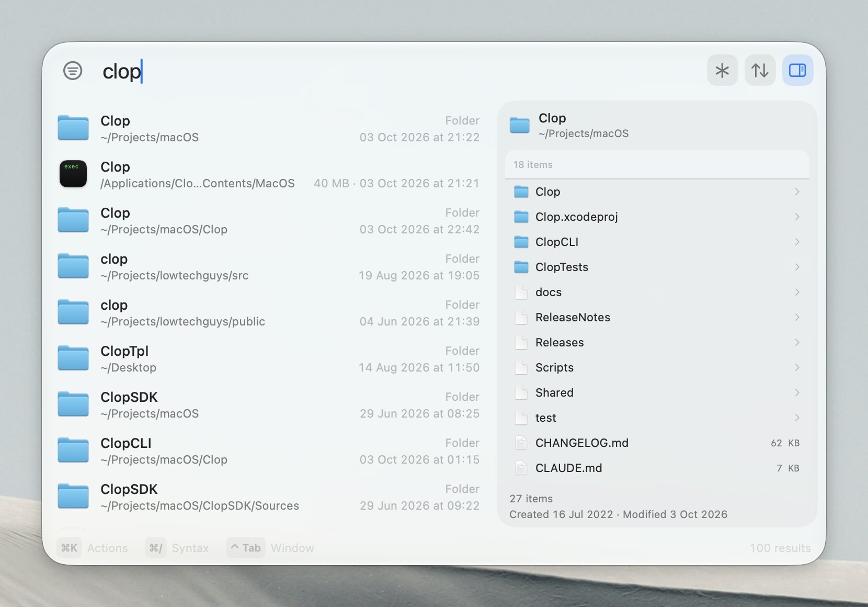Toggle the preview sidebar panel button

(x=797, y=70)
